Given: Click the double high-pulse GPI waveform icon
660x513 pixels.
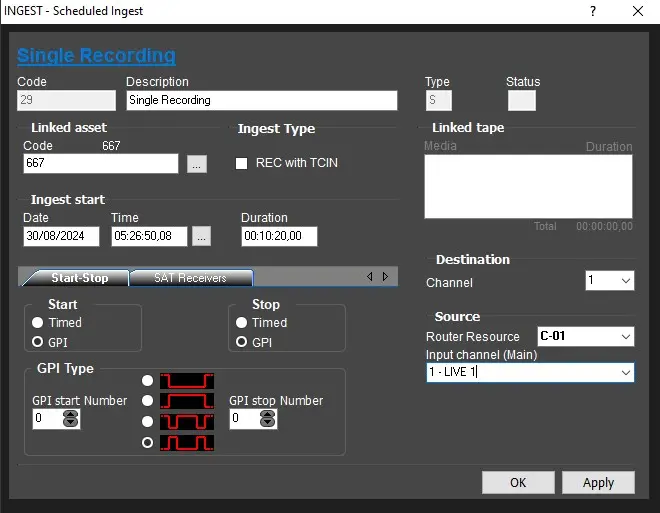Looking at the screenshot, I should (187, 442).
